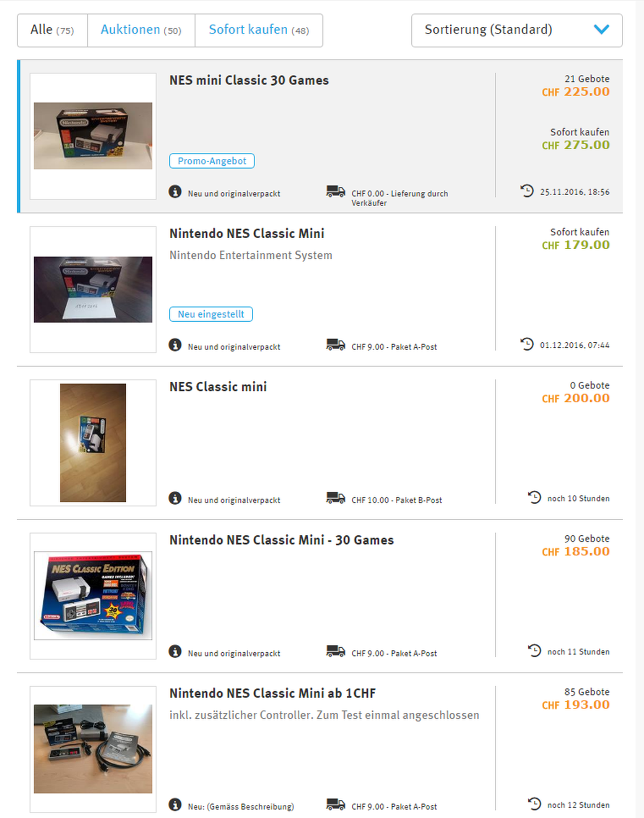Click clock icon next to noch 10 Stunden
This screenshot has width=644, height=818.
[x=535, y=498]
